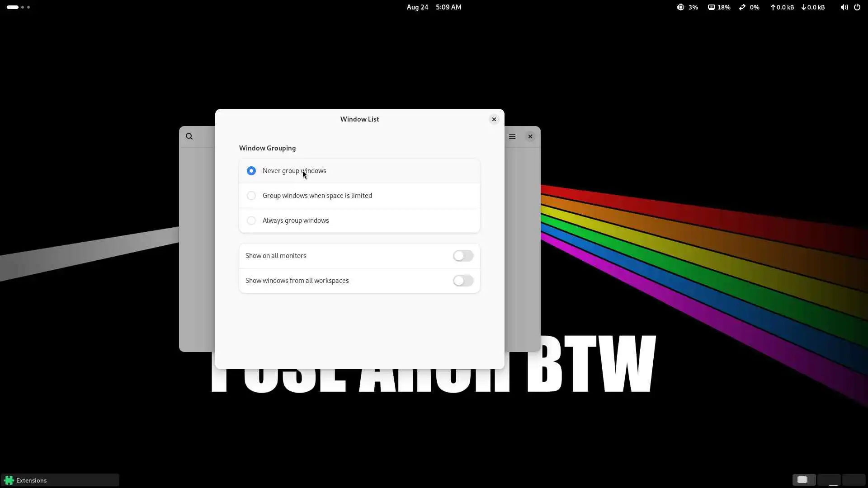
Task: Select Group windows when space is limited
Action: point(251,196)
